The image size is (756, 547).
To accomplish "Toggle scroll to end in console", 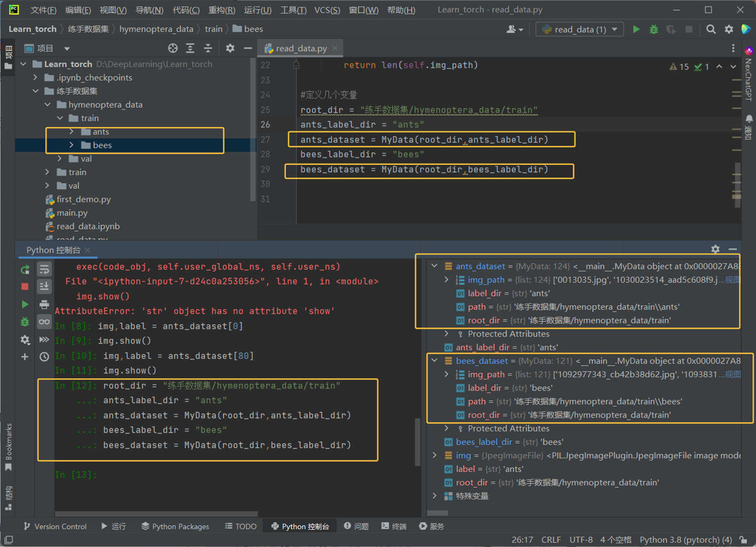I will [x=44, y=287].
